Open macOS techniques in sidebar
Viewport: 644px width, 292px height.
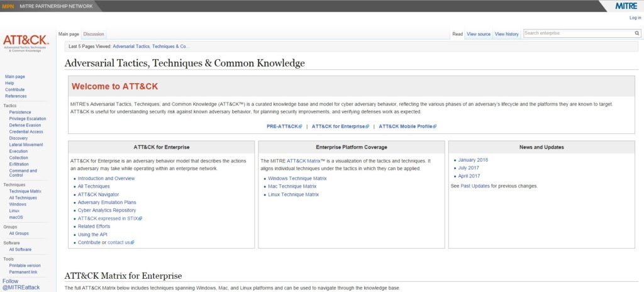16,218
